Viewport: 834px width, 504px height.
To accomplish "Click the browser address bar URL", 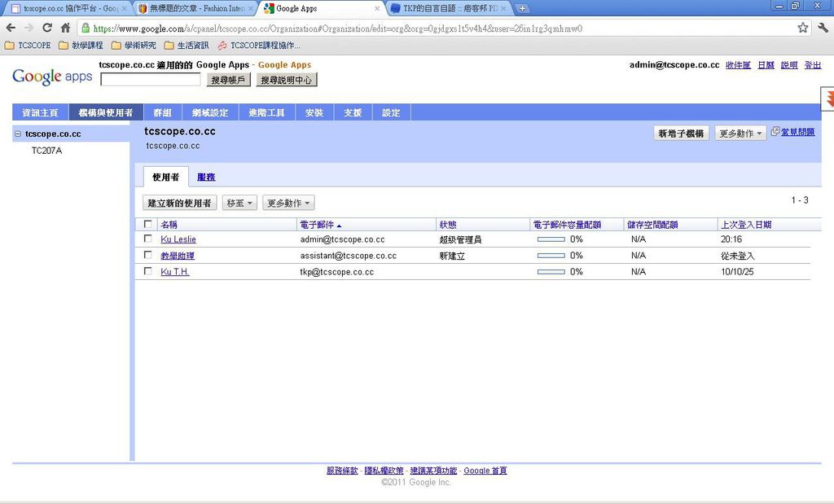I will coord(338,28).
